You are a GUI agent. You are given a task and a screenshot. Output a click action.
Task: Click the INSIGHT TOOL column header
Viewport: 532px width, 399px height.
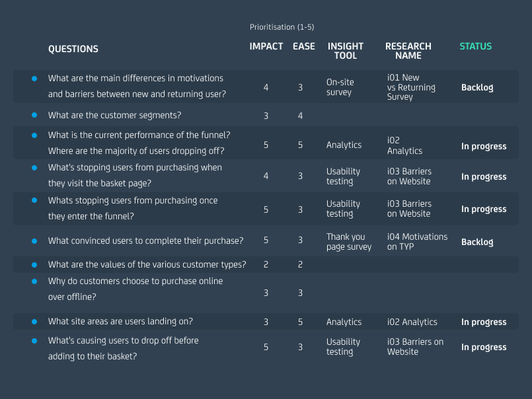click(346, 51)
